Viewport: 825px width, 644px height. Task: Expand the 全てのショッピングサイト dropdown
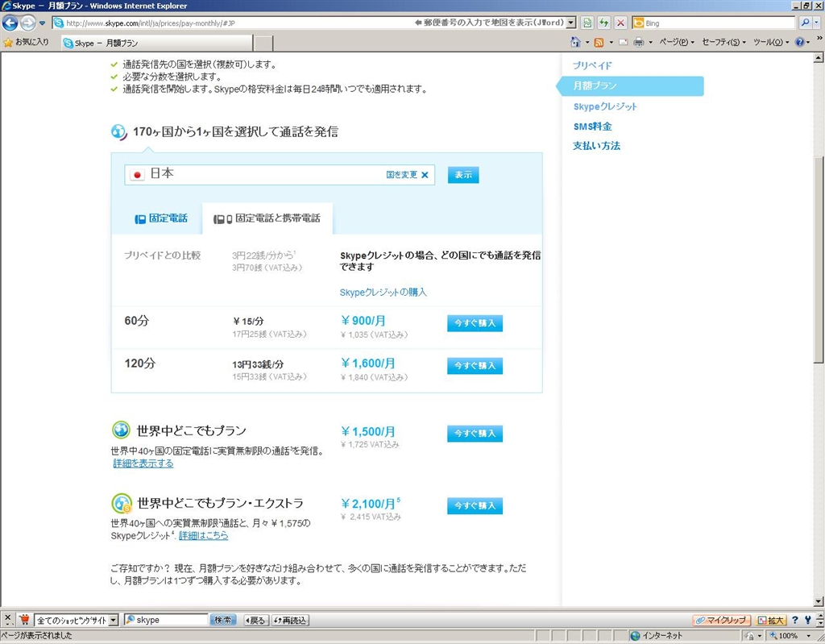pyautogui.click(x=114, y=620)
